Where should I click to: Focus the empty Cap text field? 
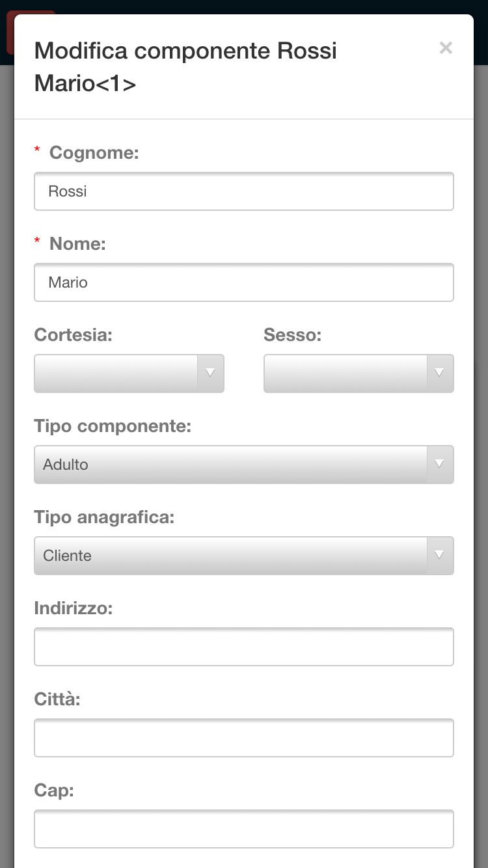tap(243, 829)
